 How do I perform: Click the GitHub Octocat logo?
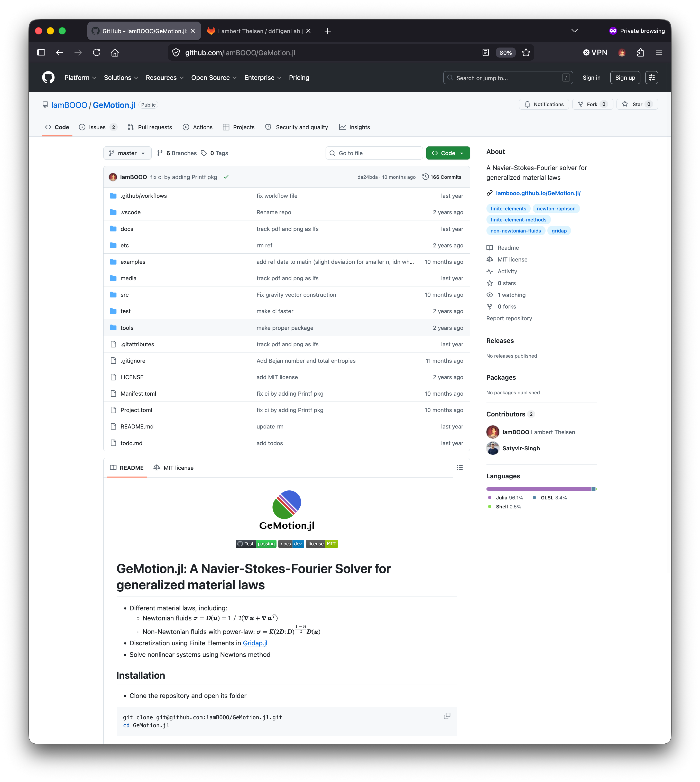(48, 78)
